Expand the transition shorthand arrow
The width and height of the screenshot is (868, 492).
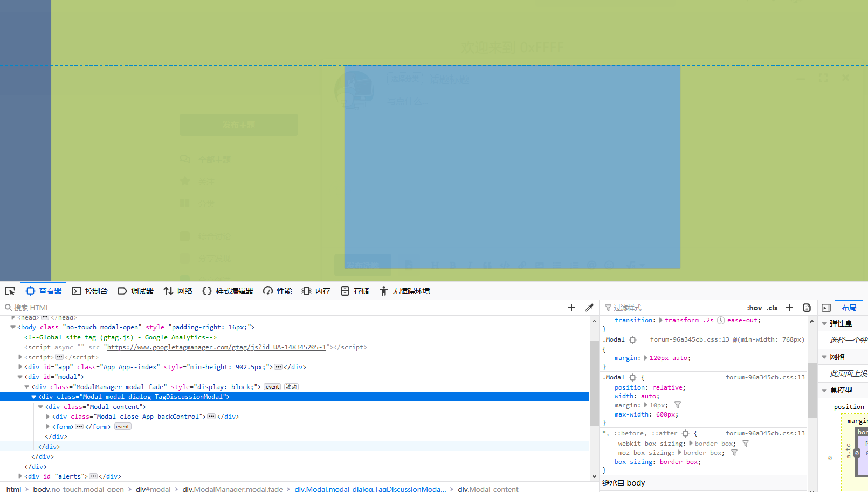point(660,320)
